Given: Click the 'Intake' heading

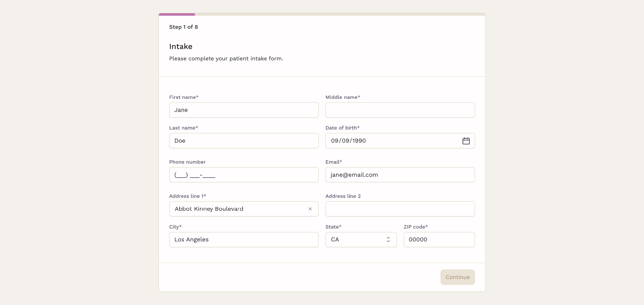Looking at the screenshot, I should [x=181, y=47].
